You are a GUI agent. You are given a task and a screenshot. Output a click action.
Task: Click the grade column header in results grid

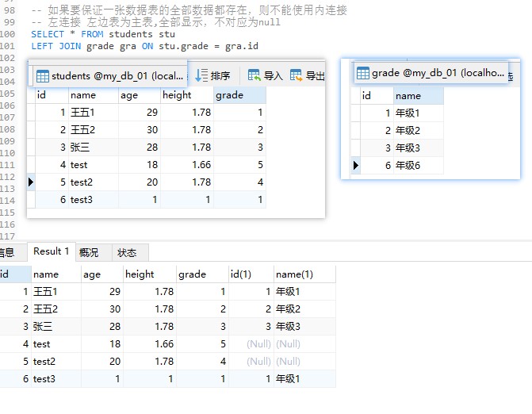(202, 274)
